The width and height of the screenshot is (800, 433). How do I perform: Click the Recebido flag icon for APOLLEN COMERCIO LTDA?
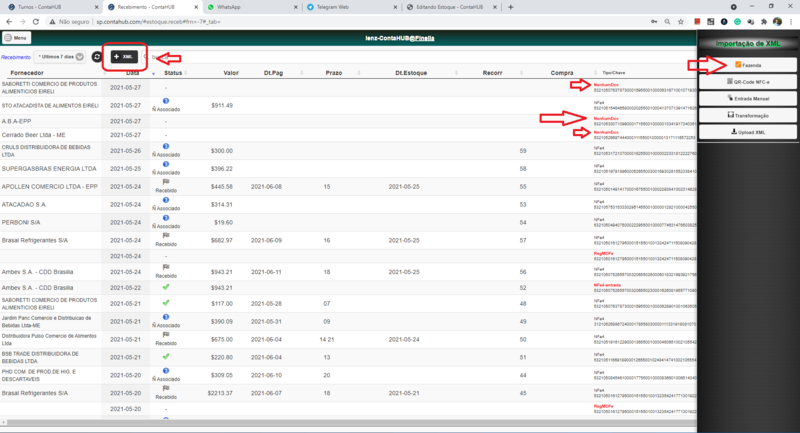(x=166, y=182)
